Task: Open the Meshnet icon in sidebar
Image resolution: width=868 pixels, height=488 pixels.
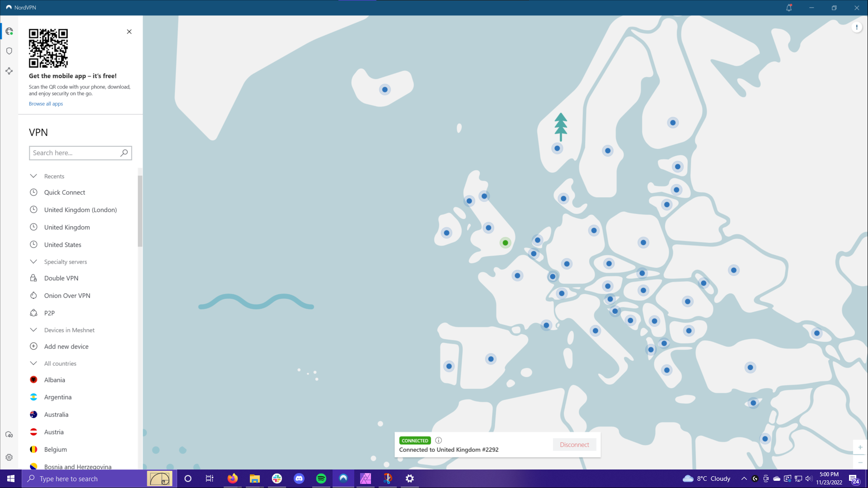Action: 9,71
